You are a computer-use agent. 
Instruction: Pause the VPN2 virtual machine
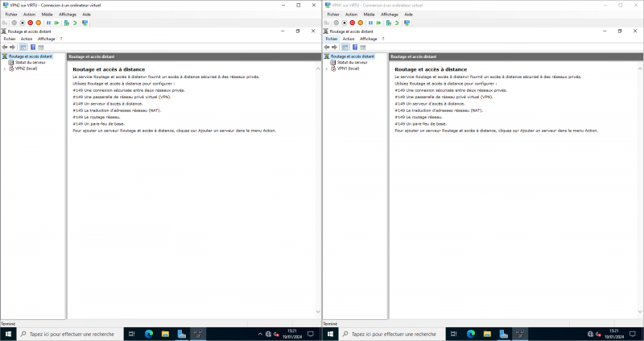click(x=49, y=23)
